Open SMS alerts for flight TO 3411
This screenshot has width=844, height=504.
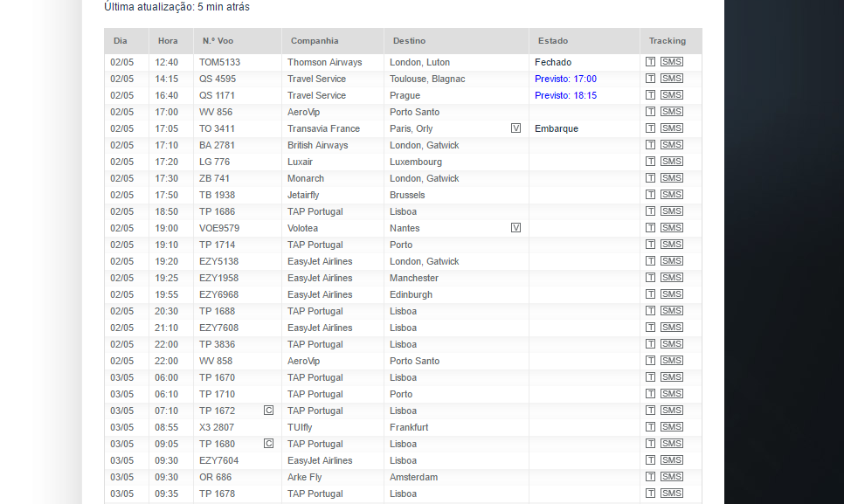[x=672, y=128]
